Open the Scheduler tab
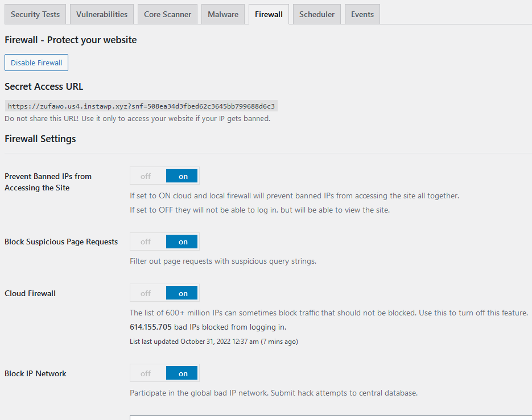532x420 pixels. pyautogui.click(x=317, y=14)
